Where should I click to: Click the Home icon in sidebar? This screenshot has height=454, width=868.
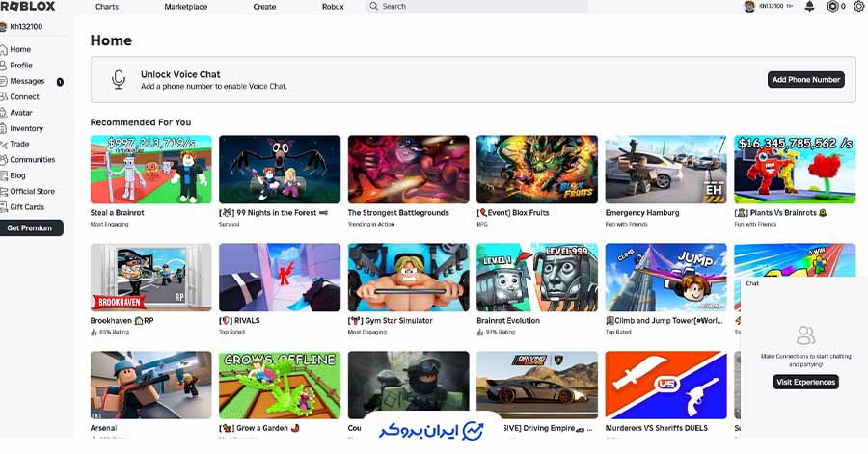click(4, 49)
